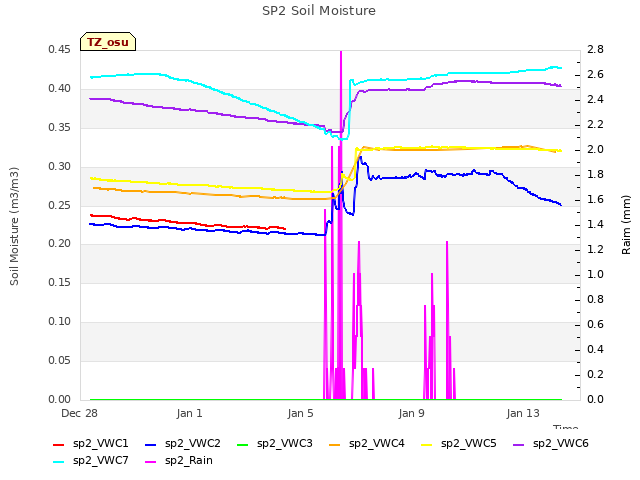Click the 0.45 left axis tick label
This screenshot has height=480, width=640.
(59, 49)
